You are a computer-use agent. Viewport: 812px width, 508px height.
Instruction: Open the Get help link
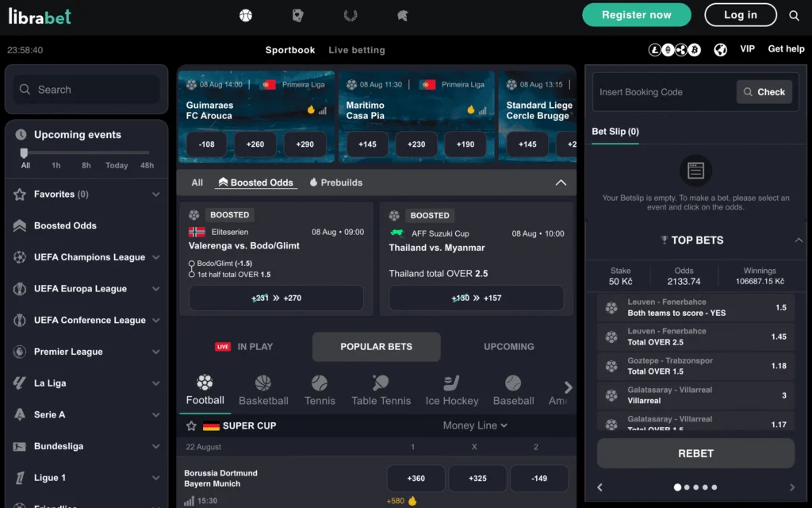pos(786,48)
